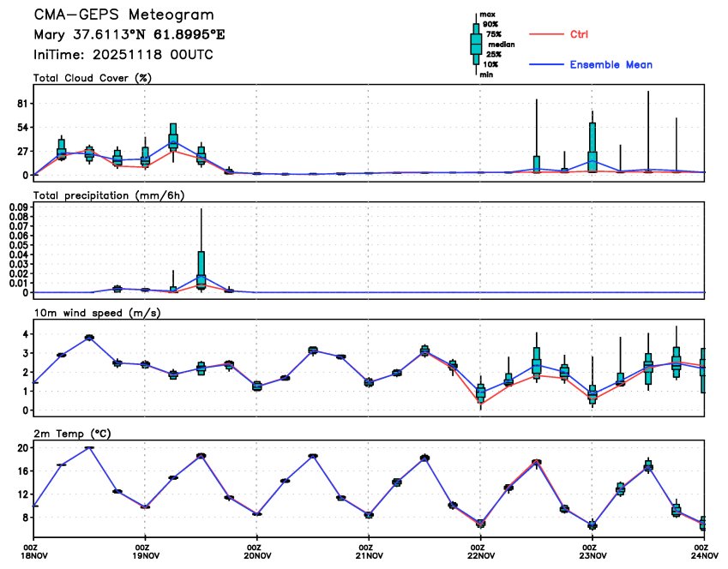Click the 00Z 18NOV time axis label

[33, 552]
